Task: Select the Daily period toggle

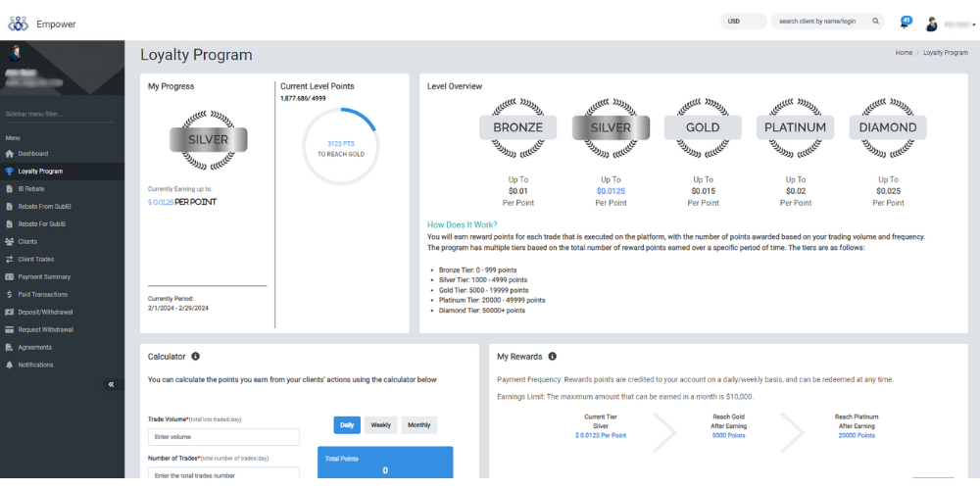Action: [x=346, y=425]
